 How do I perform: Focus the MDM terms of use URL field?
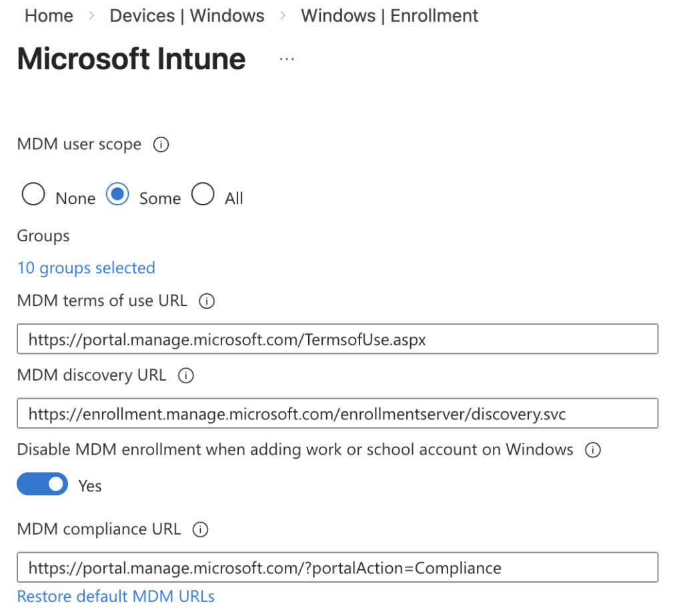tap(337, 339)
